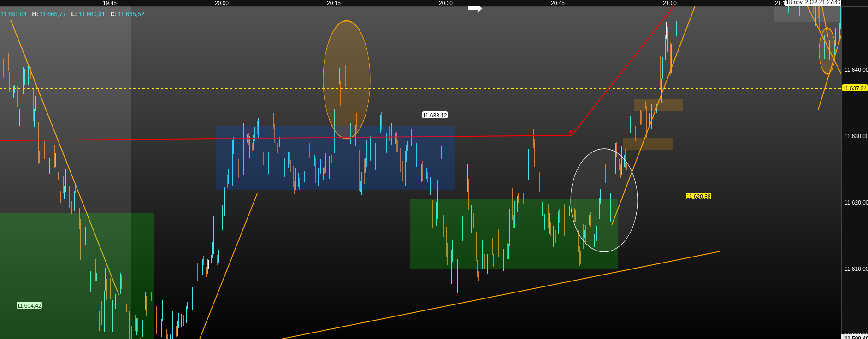Click the 11 630,00 price axis label
868x339 pixels.
point(856,136)
